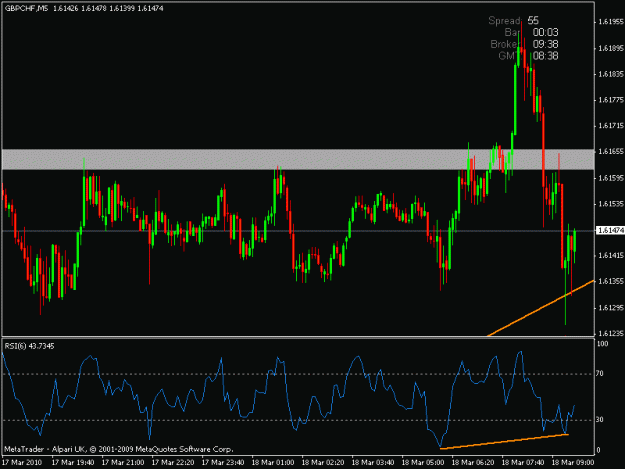The height and width of the screenshot is (469, 625).
Task: Click the Spread 55 indicator text
Action: click(x=514, y=20)
